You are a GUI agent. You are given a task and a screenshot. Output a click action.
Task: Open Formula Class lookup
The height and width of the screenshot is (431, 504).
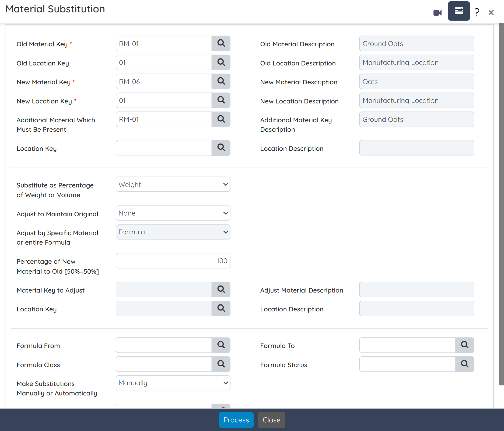221,364
